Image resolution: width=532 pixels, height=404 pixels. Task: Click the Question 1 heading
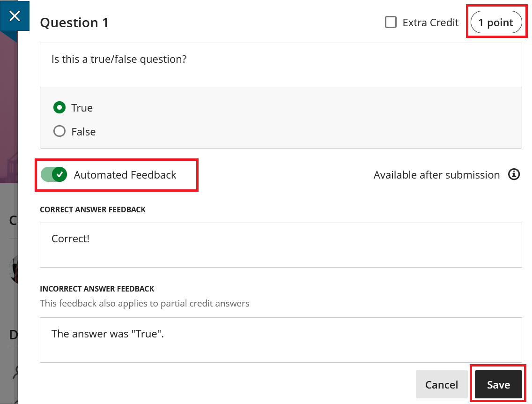[x=74, y=23]
